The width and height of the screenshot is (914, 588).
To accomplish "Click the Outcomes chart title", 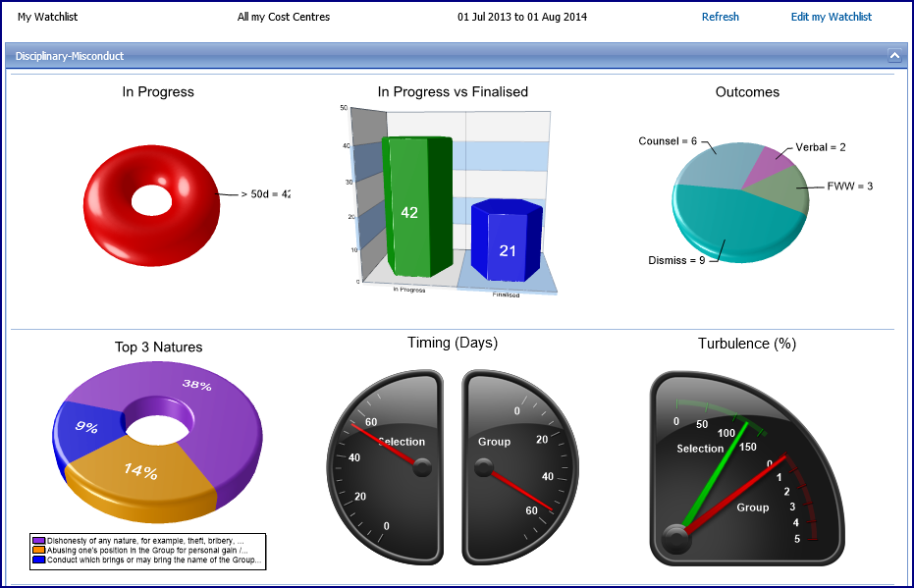I will pos(747,92).
